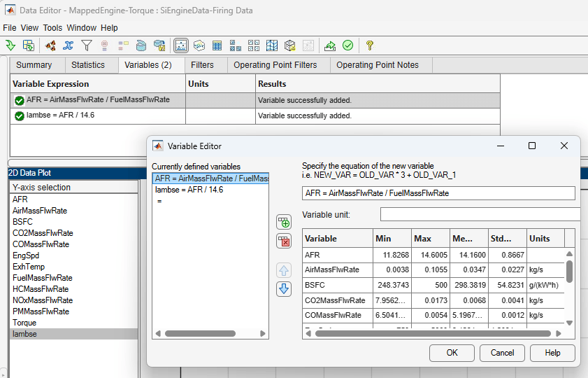
Task: Click the add new variable icon
Action: coord(284,222)
